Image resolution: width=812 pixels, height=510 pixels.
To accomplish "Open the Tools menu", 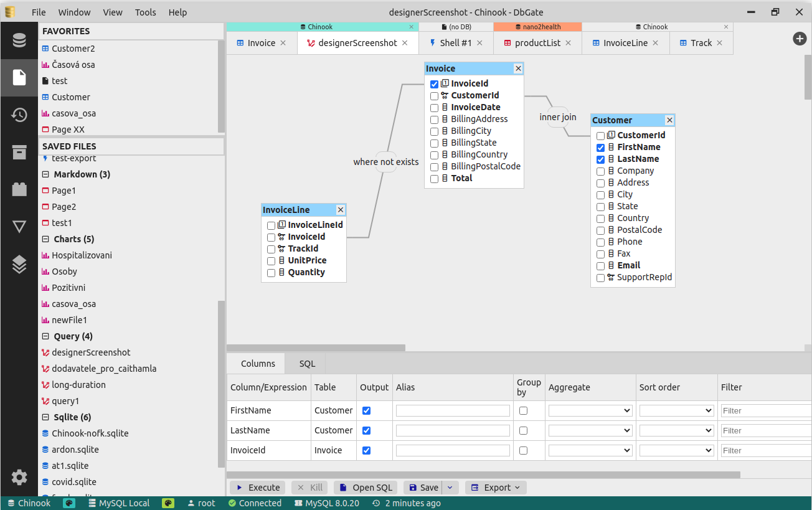I will coord(145,12).
